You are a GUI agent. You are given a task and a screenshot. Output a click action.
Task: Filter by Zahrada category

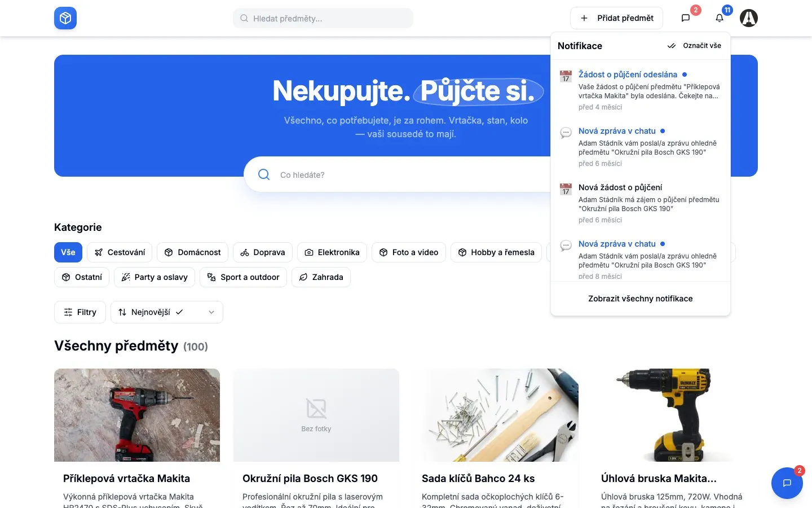tap(321, 277)
